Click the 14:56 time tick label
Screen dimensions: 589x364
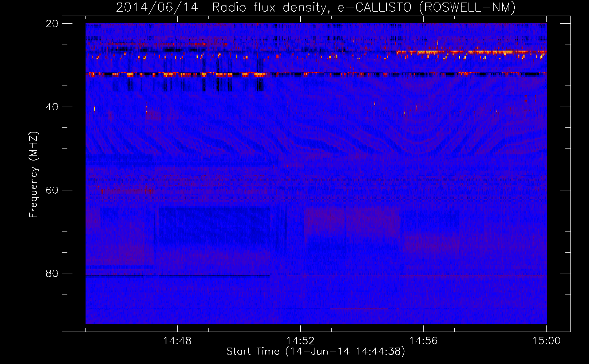pyautogui.click(x=423, y=341)
